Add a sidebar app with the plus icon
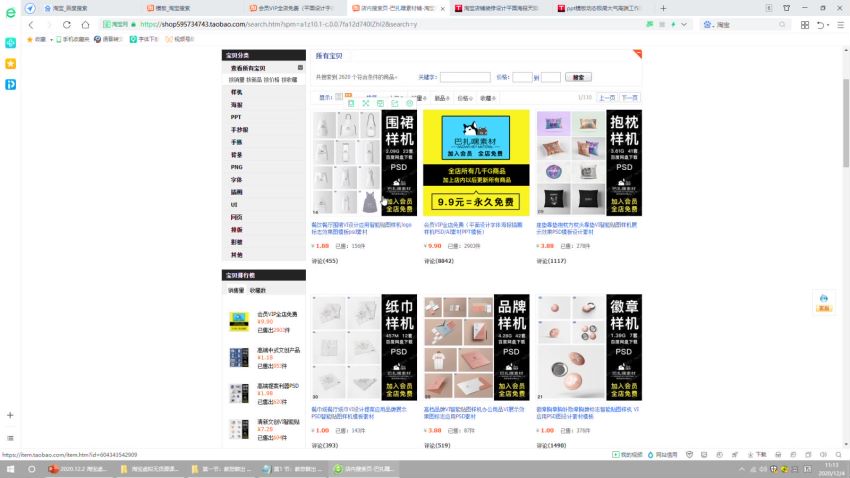850x478 pixels. (10, 415)
